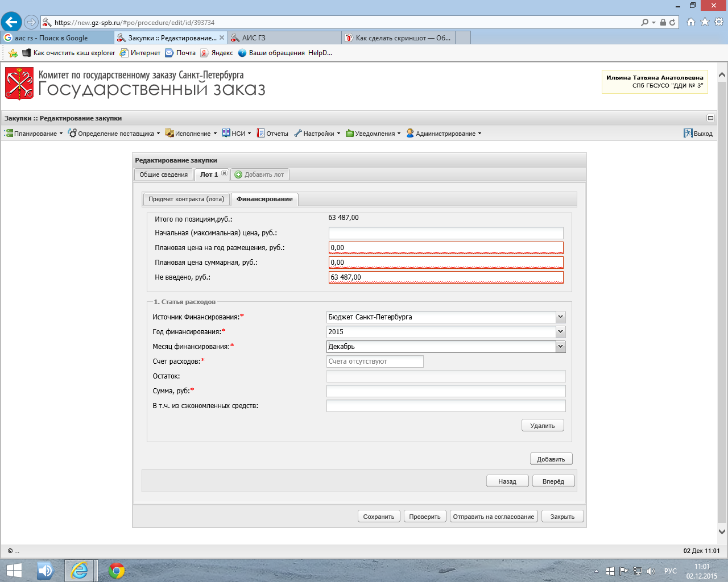
Task: Click the Windows Start button
Action: click(x=14, y=570)
